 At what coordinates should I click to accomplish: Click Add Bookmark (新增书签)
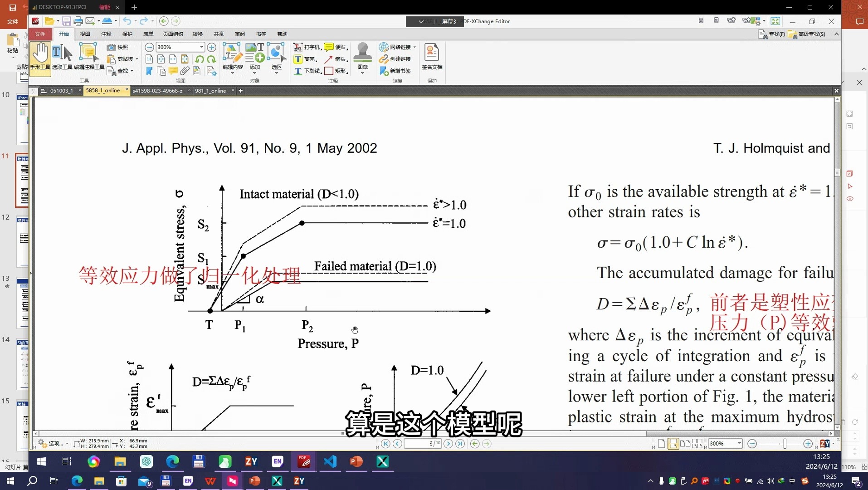pyautogui.click(x=395, y=71)
